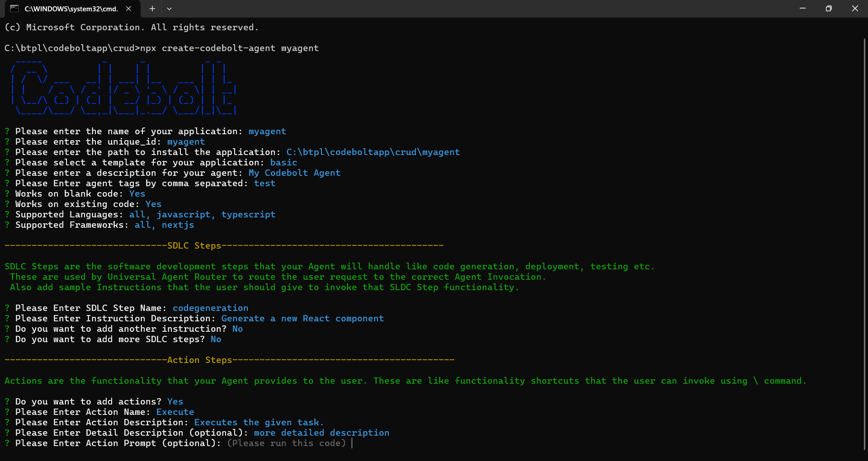Click the unique_id answer 'myagent'

186,142
